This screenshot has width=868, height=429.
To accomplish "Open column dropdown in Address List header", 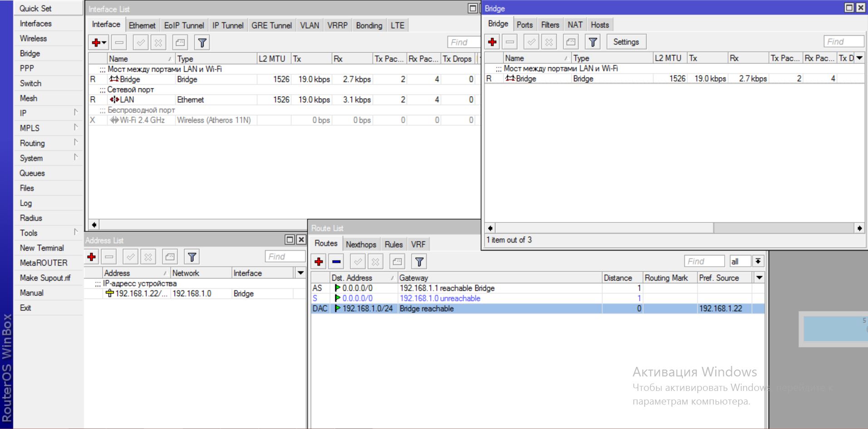I will pyautogui.click(x=300, y=273).
